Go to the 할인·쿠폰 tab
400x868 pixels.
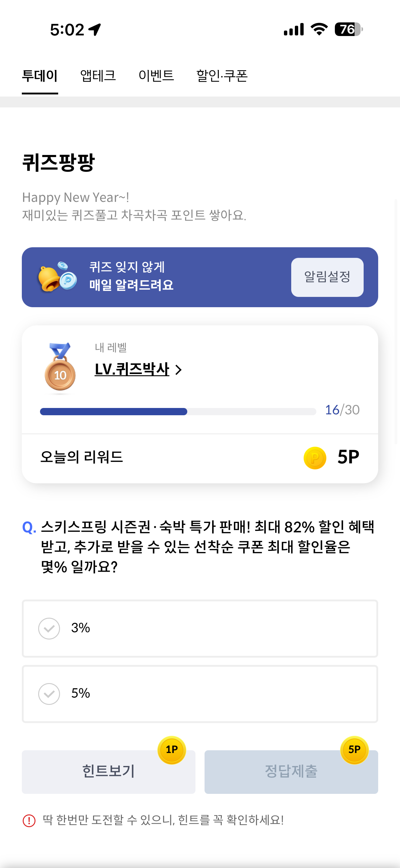coord(222,75)
